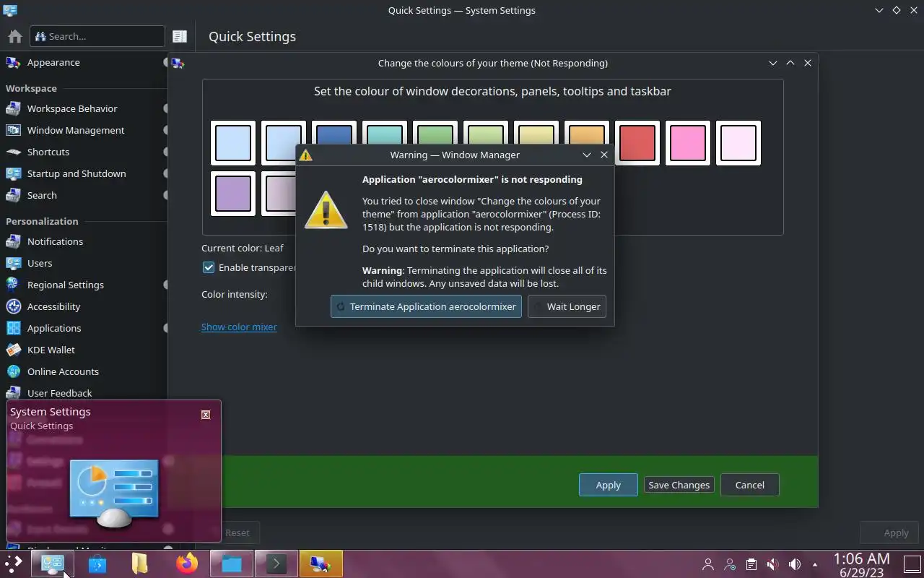
Task: Focus the Search field in System Settings
Action: (97, 36)
